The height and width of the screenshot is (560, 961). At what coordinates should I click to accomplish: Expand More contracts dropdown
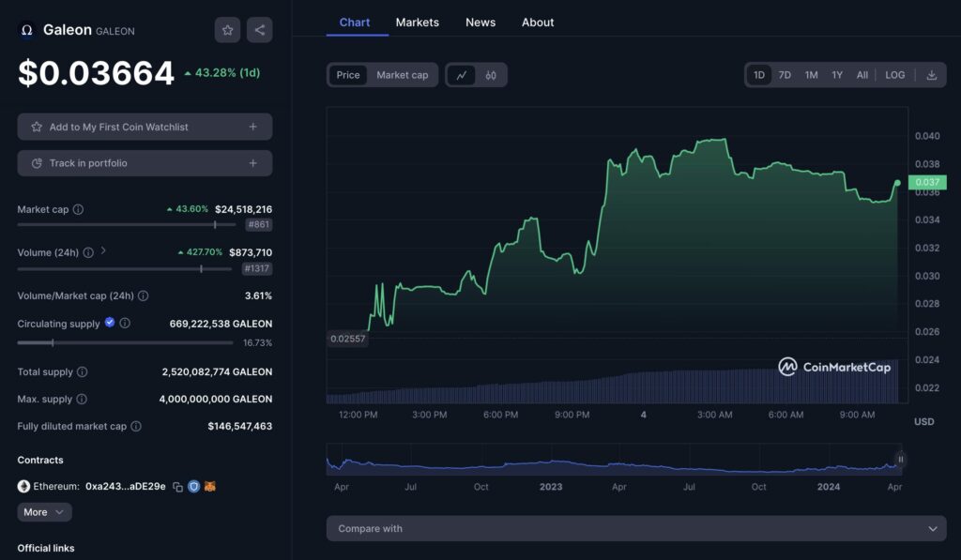pos(44,512)
